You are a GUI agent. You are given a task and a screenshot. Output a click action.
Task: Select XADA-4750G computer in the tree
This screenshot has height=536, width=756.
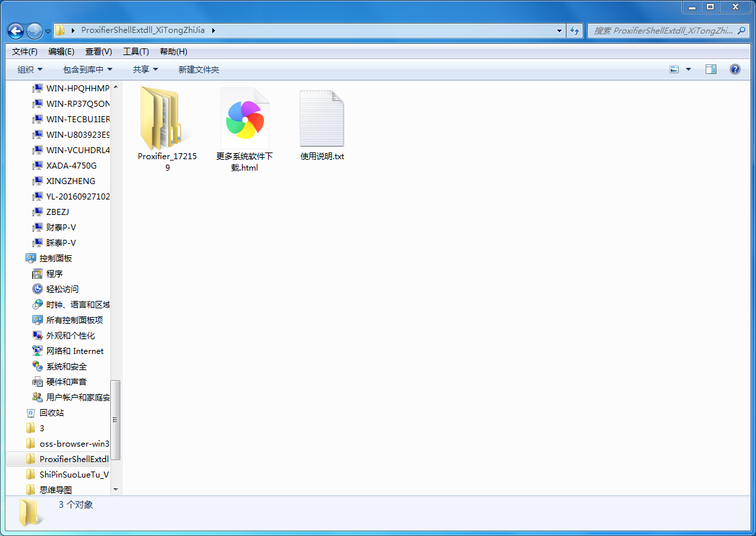65,165
